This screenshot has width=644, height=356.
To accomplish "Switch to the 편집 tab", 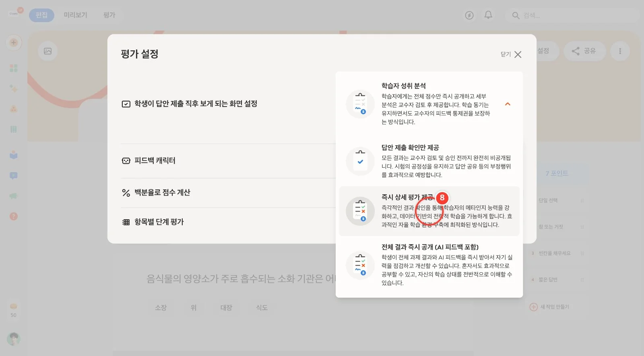I will [41, 15].
